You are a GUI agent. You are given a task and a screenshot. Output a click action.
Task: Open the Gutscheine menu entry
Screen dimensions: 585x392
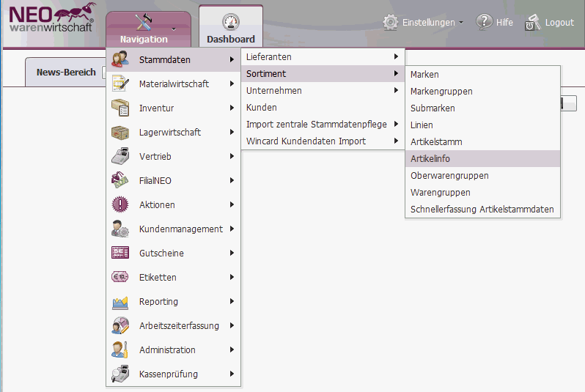coord(174,253)
